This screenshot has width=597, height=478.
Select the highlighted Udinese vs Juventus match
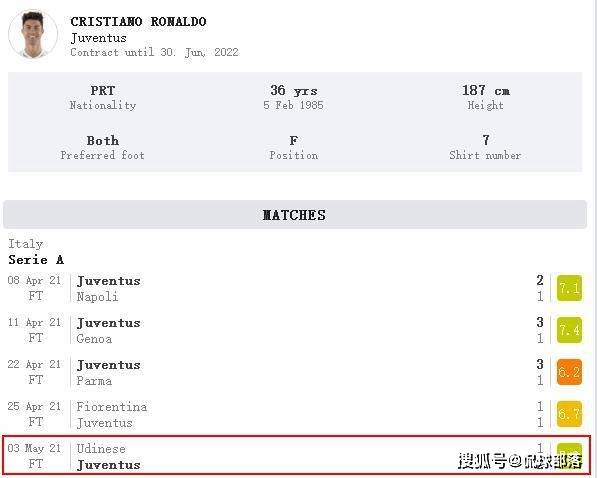point(297,456)
